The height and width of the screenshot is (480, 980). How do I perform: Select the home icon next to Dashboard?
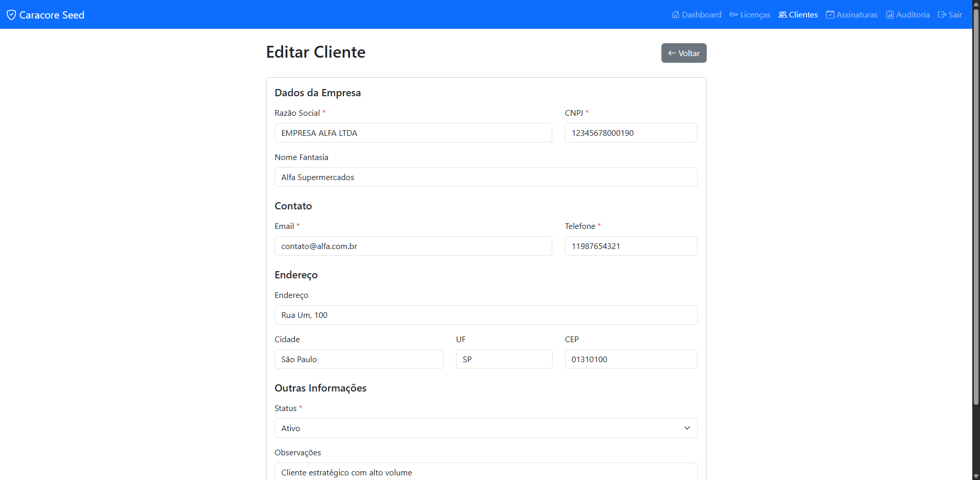[675, 14]
